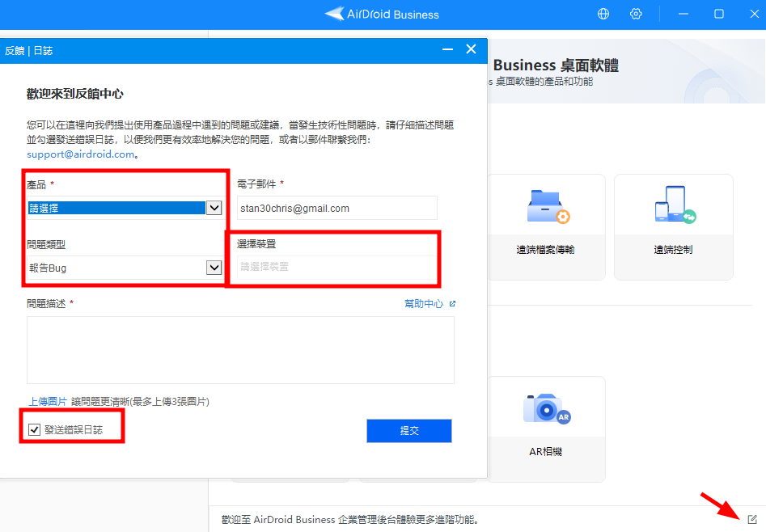Click the 歡迎來到反饋中心 heading

[x=74, y=94]
